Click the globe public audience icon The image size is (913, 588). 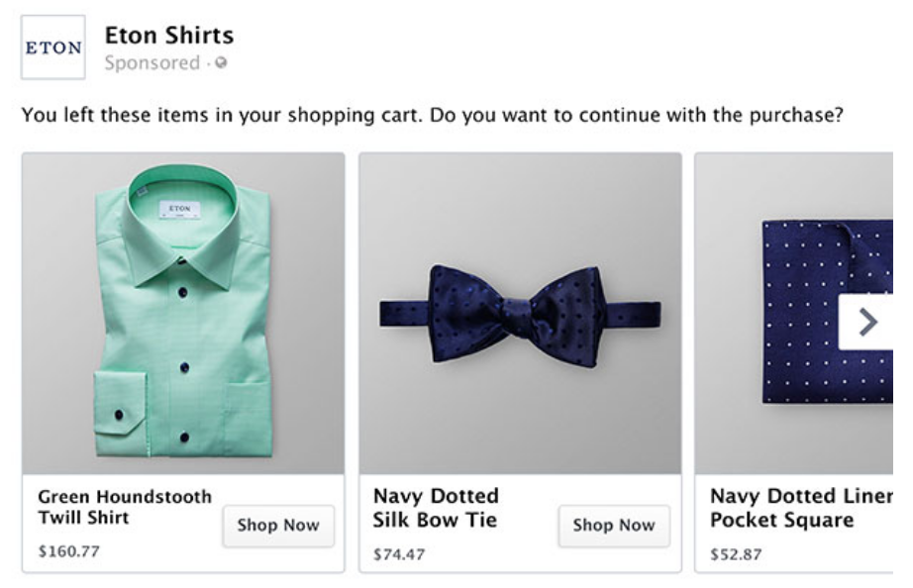pyautogui.click(x=221, y=62)
